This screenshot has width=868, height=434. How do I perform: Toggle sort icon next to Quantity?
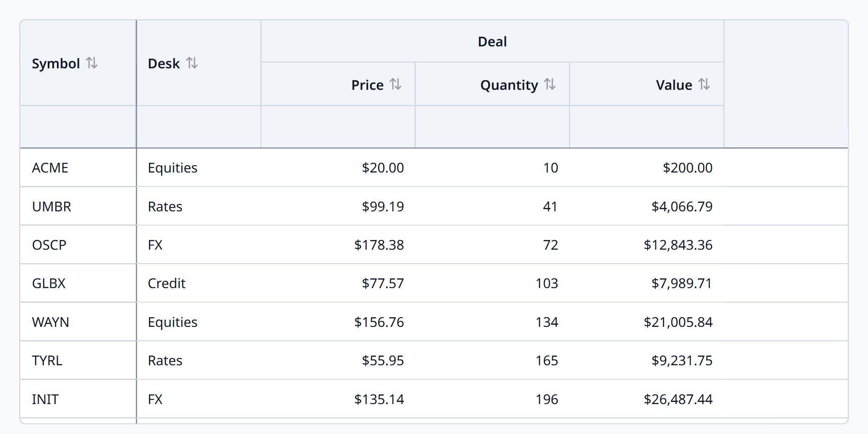[550, 84]
